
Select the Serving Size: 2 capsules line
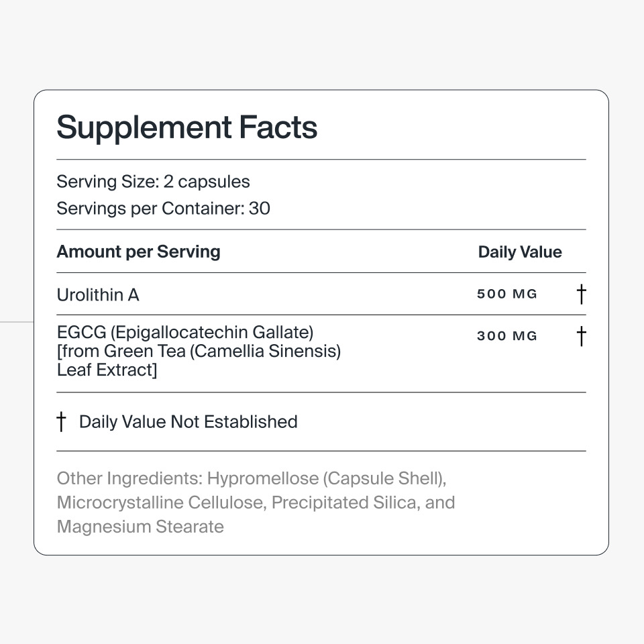153,182
